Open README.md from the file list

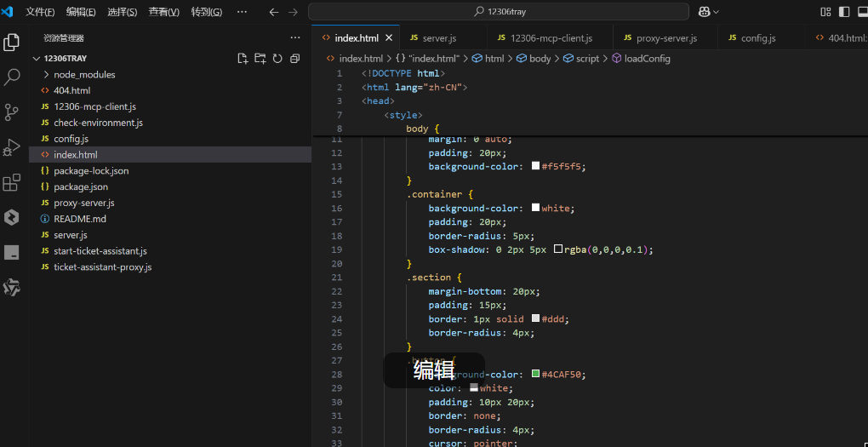pos(79,219)
